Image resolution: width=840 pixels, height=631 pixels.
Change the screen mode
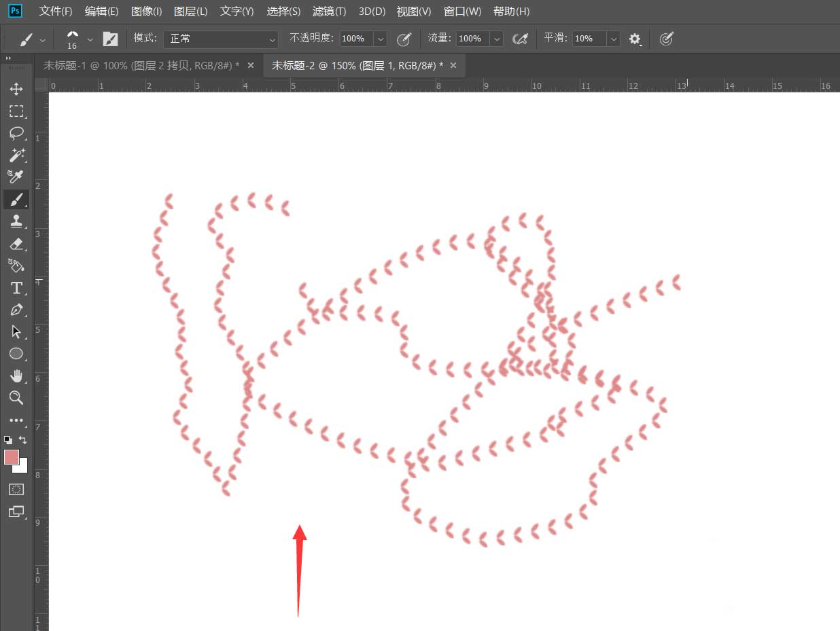pyautogui.click(x=16, y=511)
